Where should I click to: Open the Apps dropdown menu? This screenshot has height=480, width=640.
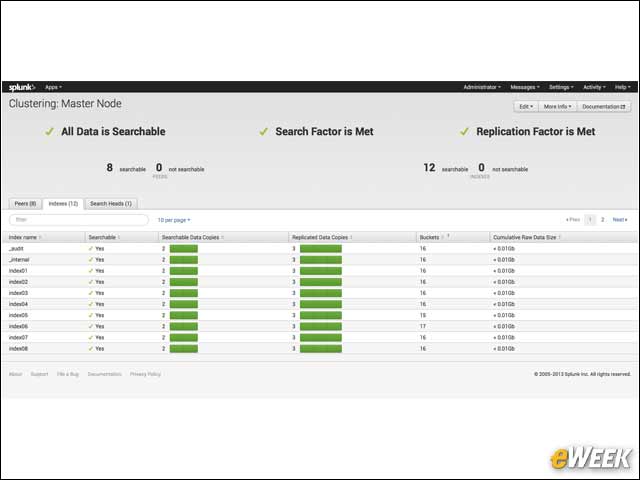point(53,87)
